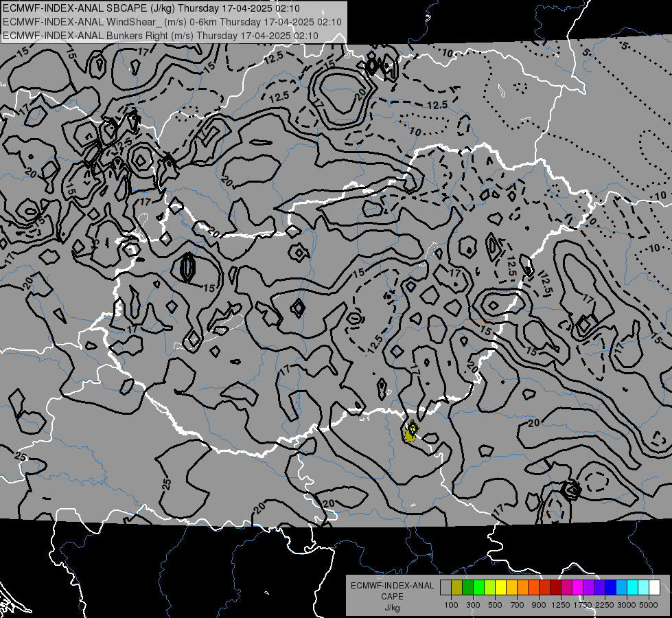
Task: Click the WindShear 0-6km title line
Action: point(172,22)
